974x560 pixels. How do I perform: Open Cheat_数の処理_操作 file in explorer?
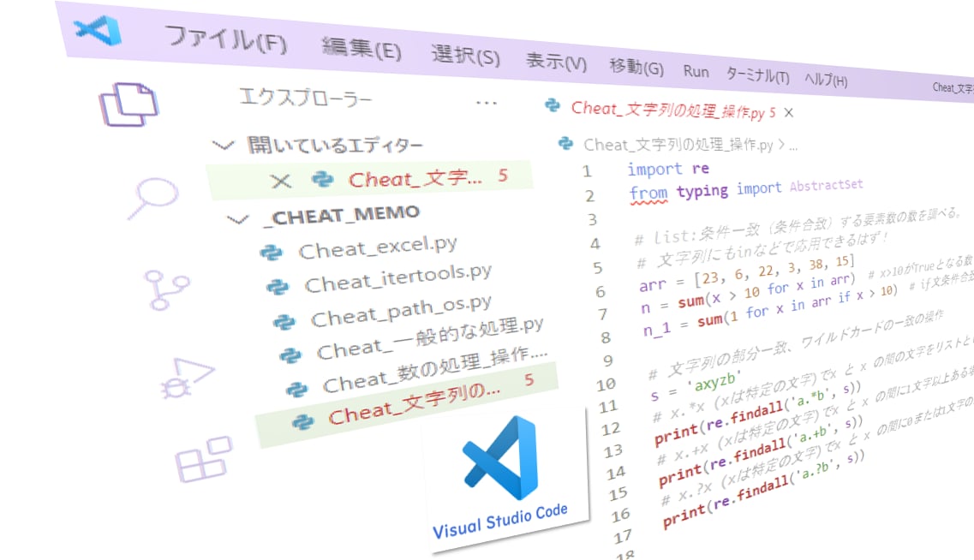click(435, 370)
